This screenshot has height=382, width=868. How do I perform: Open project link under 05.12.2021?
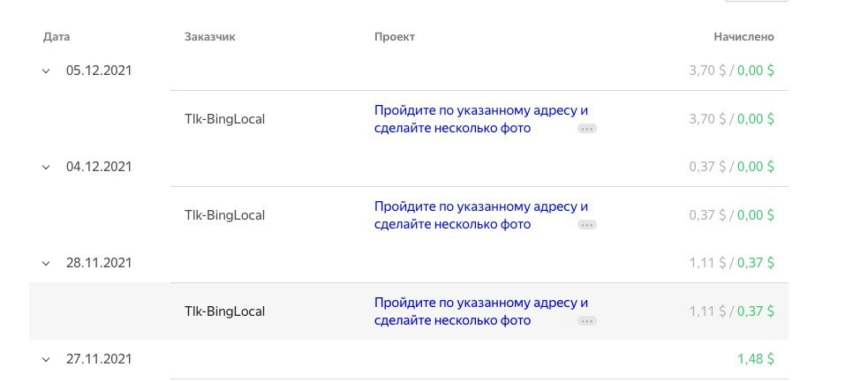[x=481, y=119]
